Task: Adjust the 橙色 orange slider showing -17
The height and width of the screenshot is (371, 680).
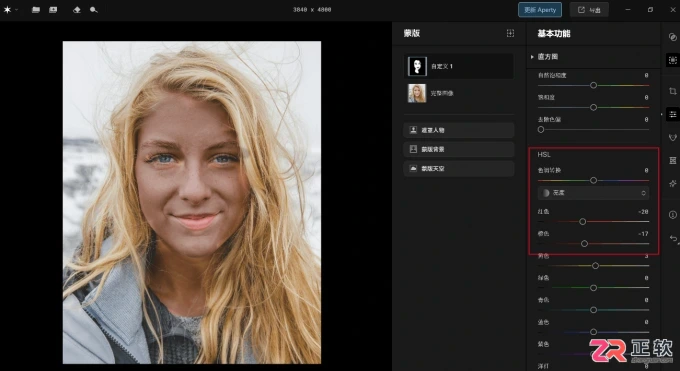Action: 593,243
